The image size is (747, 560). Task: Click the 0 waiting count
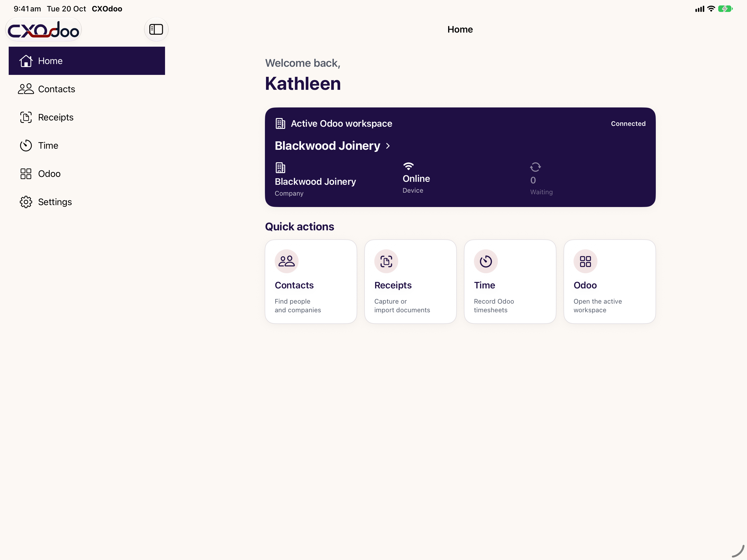pos(533,180)
